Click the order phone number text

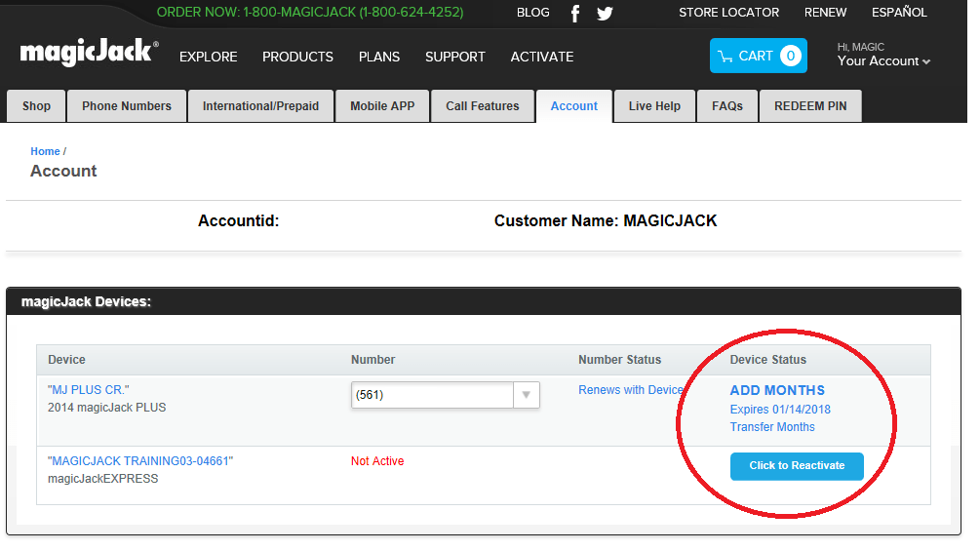click(310, 13)
